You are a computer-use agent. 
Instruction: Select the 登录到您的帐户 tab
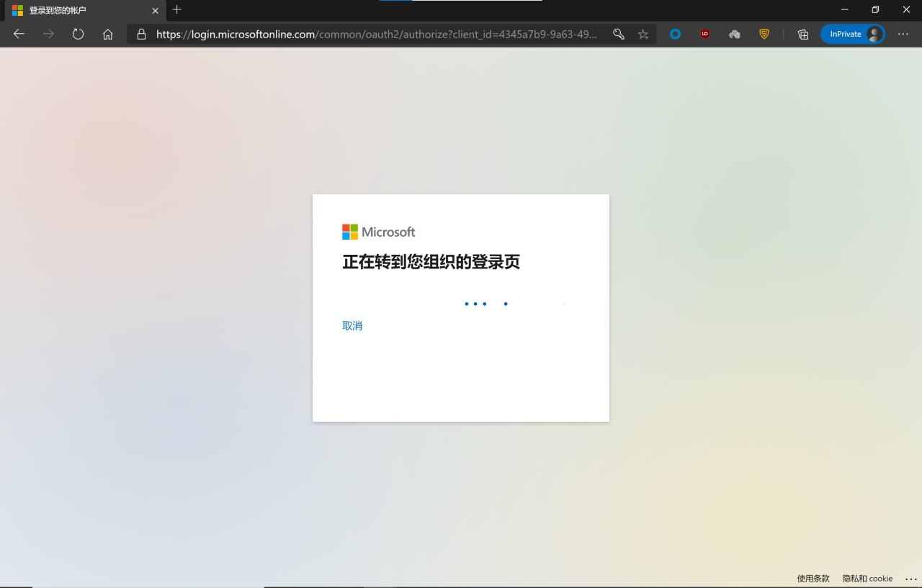[84, 11]
